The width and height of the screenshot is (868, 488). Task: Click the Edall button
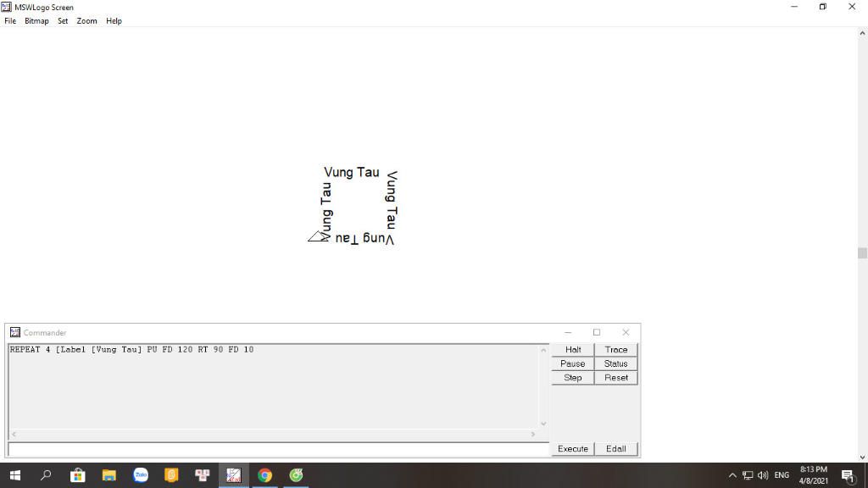[x=616, y=449]
